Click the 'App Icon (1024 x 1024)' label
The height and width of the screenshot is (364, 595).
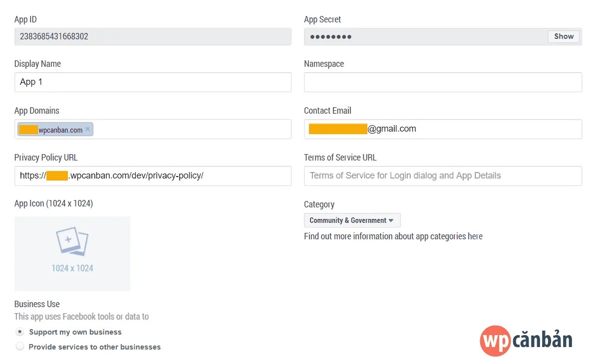[53, 203]
